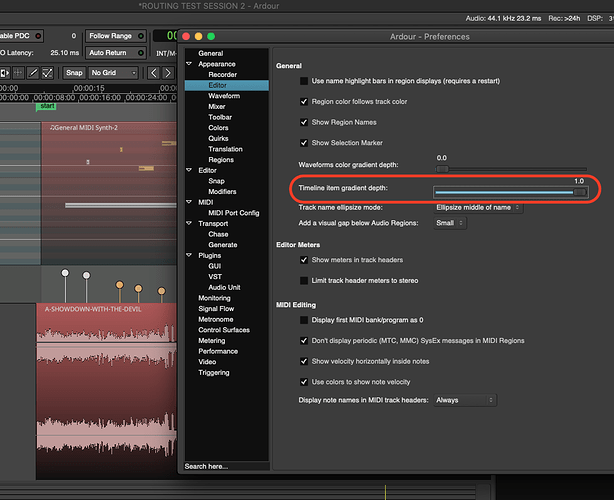Viewport: 614px width, 500px height.
Task: Click the Timeline item gradient depth slider
Action: coord(509,190)
